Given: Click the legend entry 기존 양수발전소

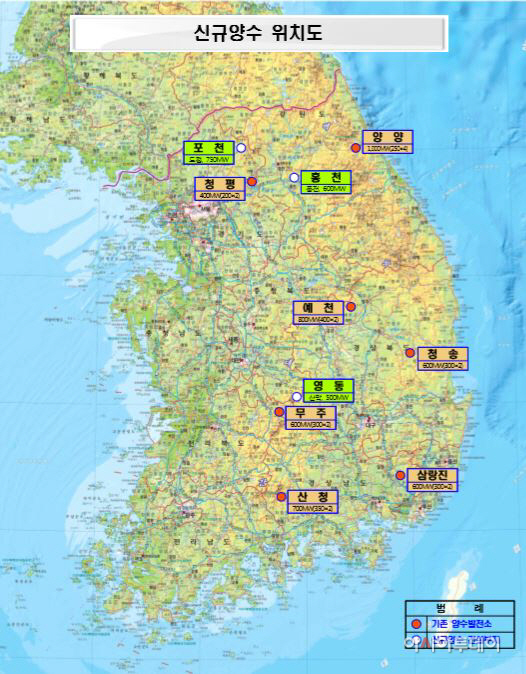Looking at the screenshot, I should tap(462, 624).
